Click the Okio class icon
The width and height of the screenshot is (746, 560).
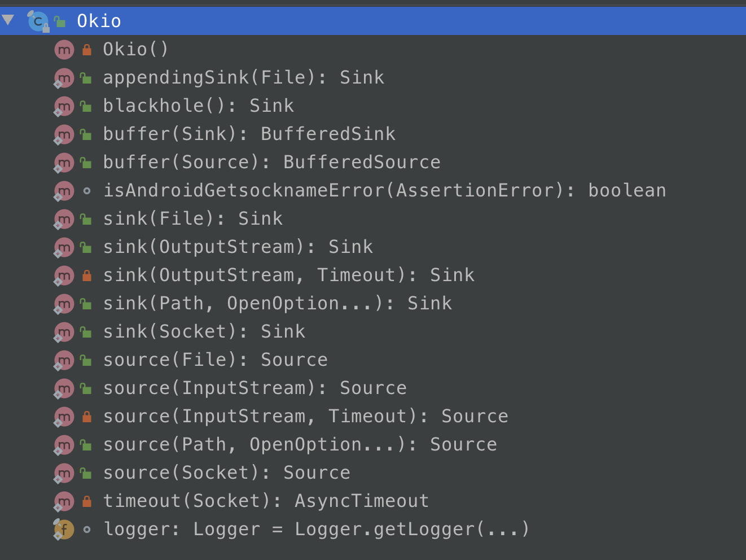[x=38, y=21]
